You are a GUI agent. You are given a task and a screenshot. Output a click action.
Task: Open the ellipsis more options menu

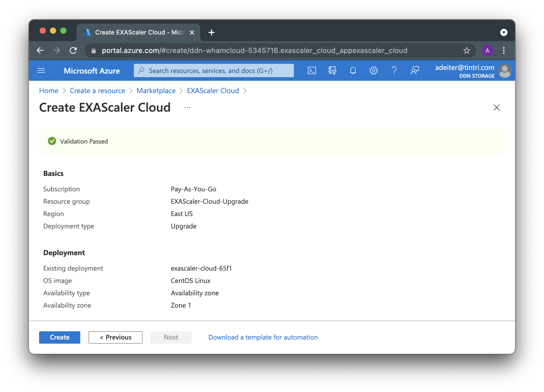pyautogui.click(x=187, y=108)
